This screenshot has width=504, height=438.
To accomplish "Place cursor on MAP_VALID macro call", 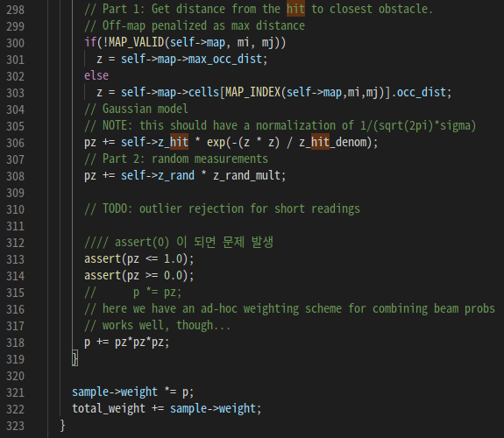I will pos(136,42).
